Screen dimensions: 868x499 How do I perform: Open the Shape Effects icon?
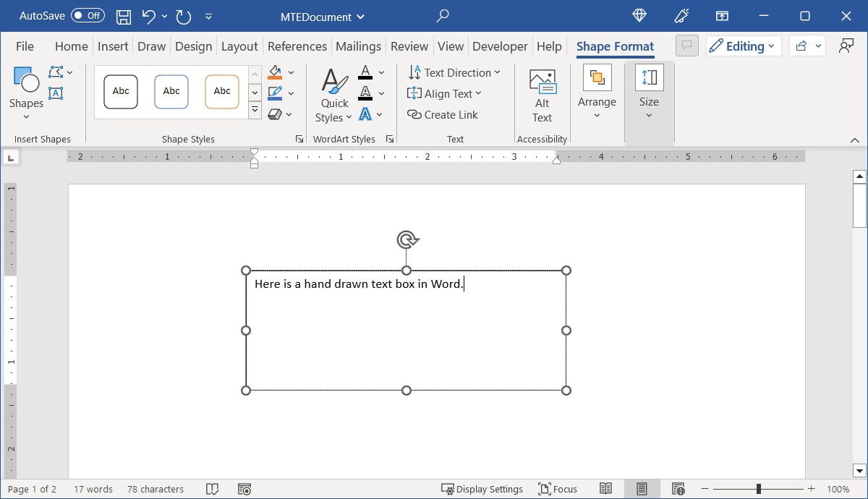point(276,114)
